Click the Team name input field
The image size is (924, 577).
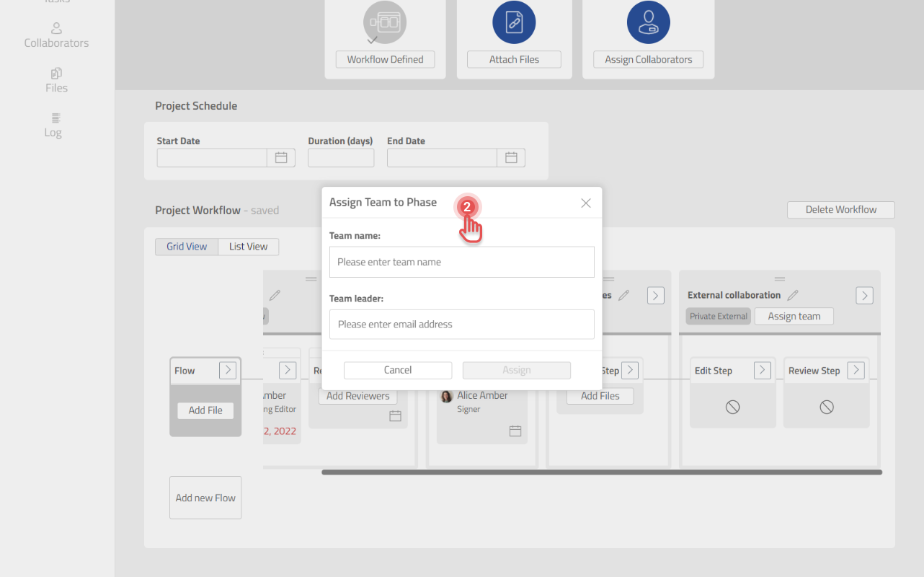(x=461, y=262)
